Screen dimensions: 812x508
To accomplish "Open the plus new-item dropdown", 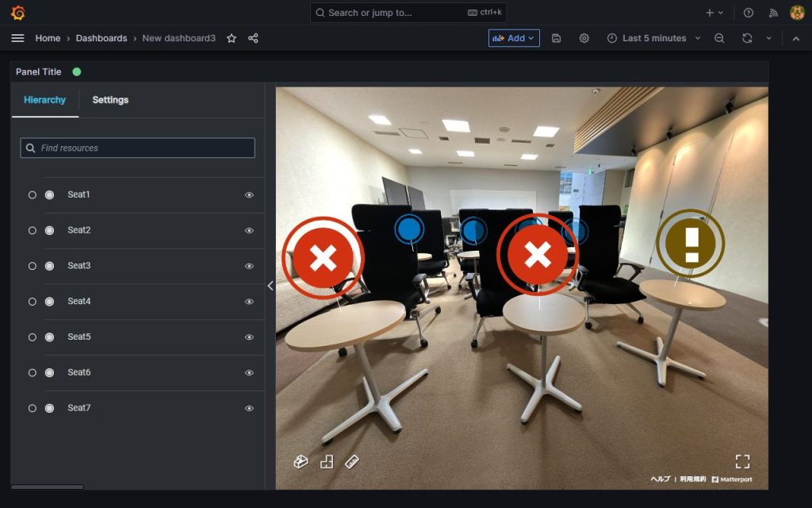I will [714, 13].
